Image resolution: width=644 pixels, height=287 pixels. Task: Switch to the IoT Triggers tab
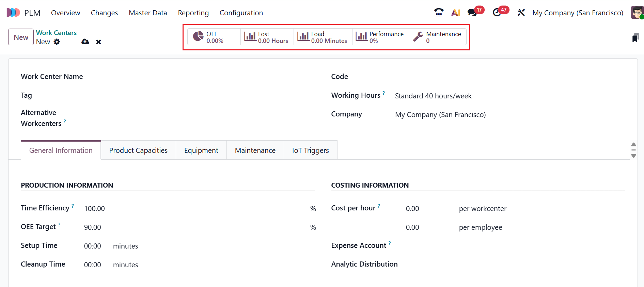pos(310,150)
